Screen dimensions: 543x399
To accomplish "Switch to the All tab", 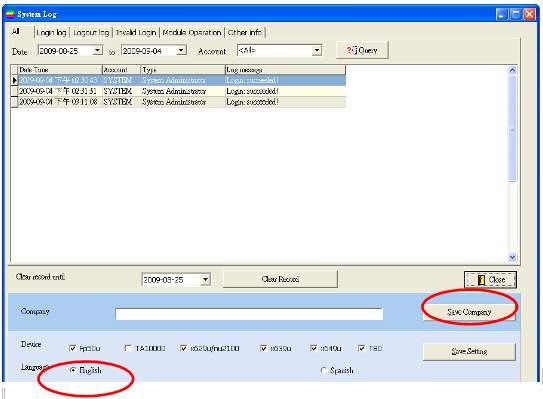I will click(x=16, y=32).
